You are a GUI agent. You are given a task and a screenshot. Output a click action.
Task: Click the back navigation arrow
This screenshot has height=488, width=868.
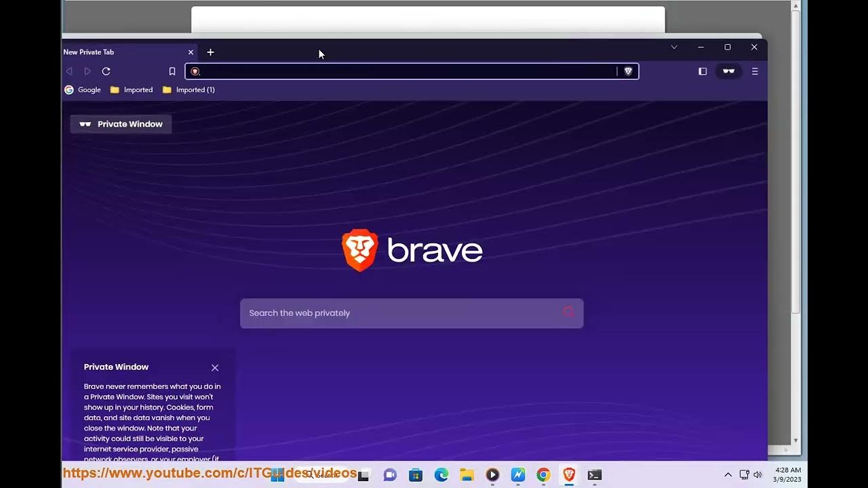[69, 71]
